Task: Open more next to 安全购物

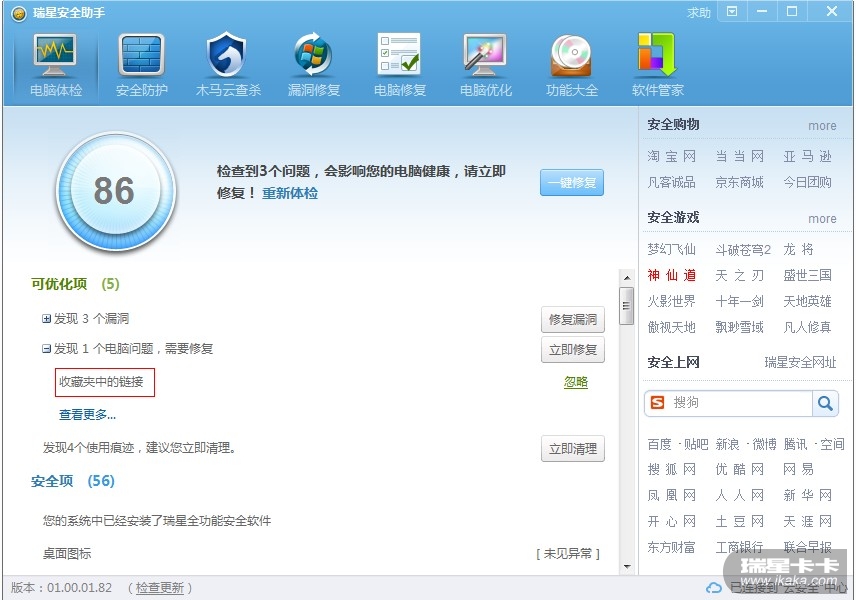Action: coord(822,126)
